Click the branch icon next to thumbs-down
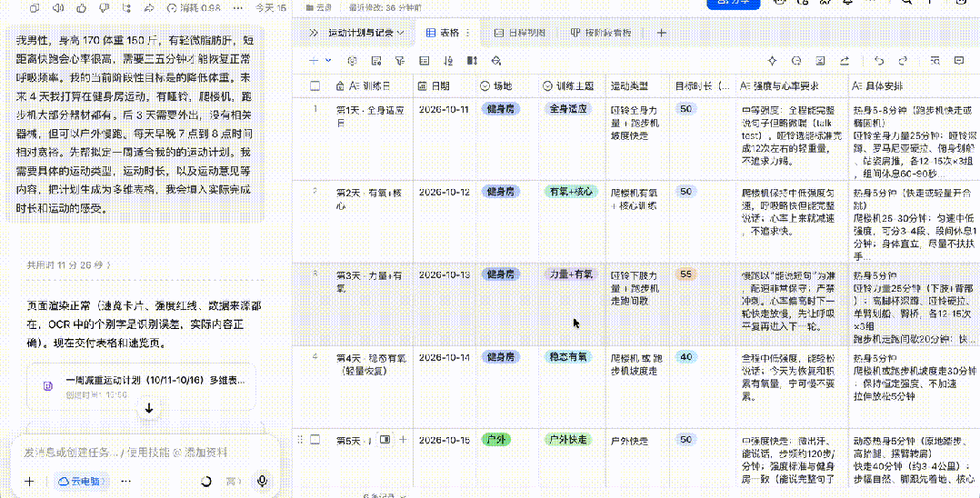The image size is (980, 498). coord(127,8)
